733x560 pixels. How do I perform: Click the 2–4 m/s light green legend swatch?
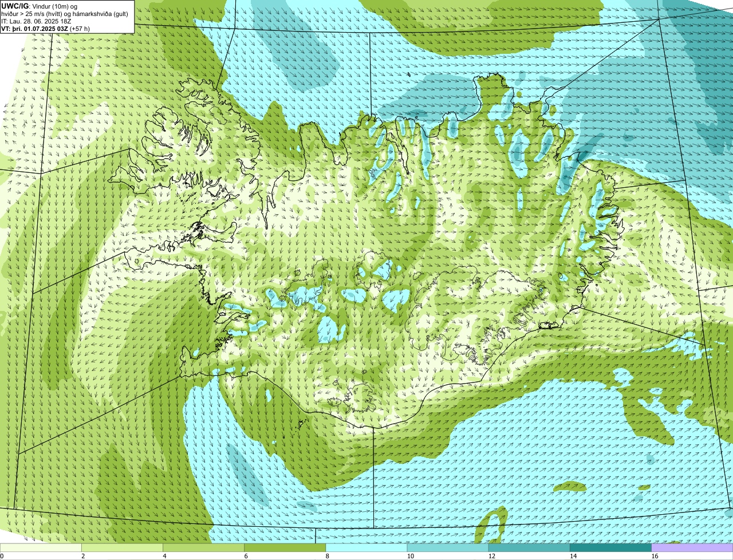pos(123,547)
